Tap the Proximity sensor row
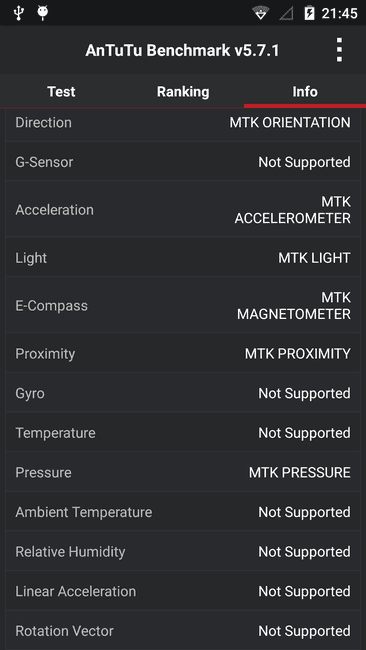Screen dimensions: 366x650 tap(183, 353)
